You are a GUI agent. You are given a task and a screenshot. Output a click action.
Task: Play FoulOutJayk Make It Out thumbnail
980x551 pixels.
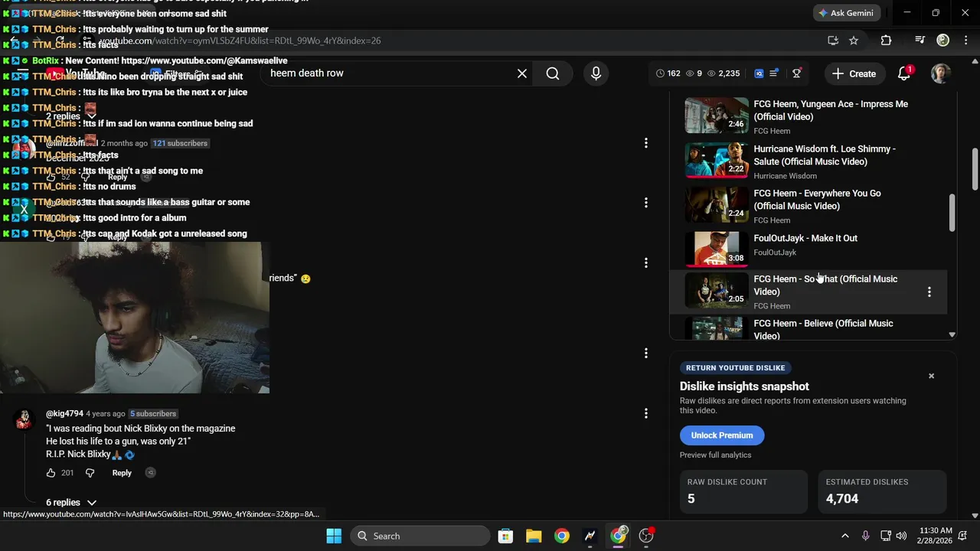(717, 249)
